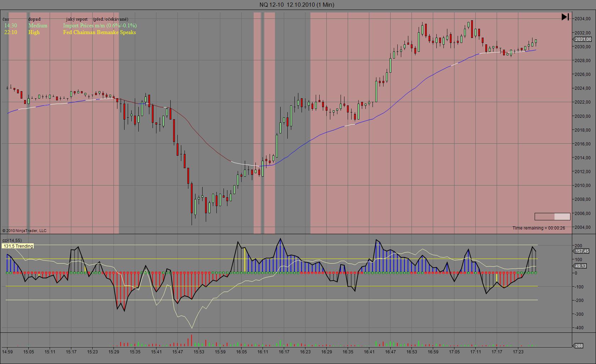Image resolution: width=596 pixels, height=364 pixels.
Task: Click the 17:11 time axis label
Action: click(476, 352)
